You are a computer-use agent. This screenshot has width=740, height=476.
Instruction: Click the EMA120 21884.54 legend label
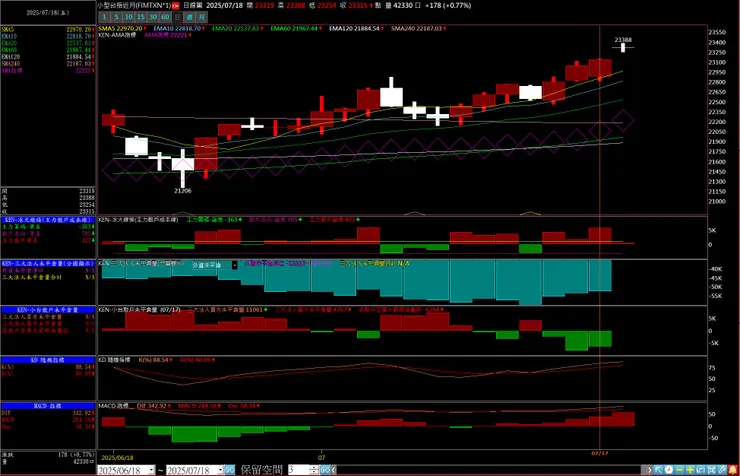355,28
